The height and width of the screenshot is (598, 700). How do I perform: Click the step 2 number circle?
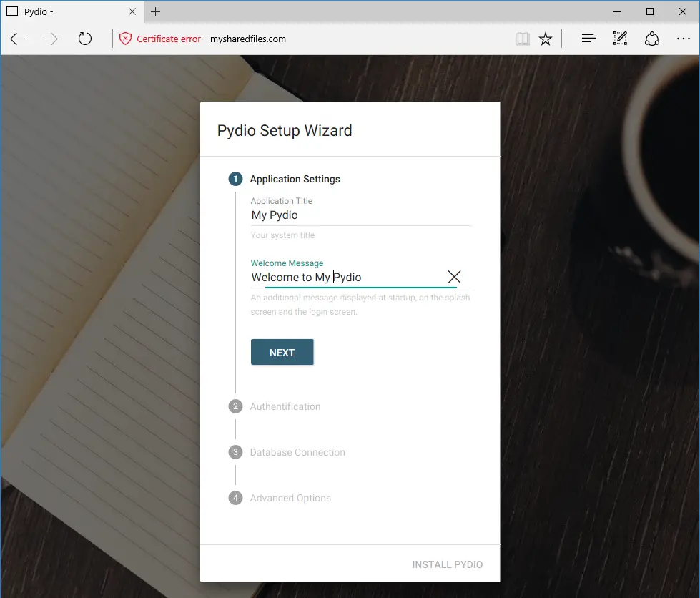[235, 406]
